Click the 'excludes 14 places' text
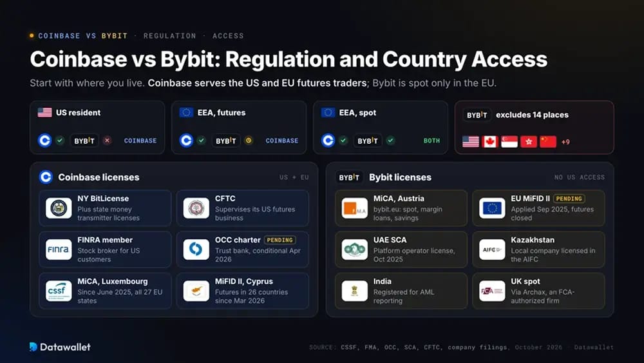This screenshot has height=363, width=644. pyautogui.click(x=533, y=115)
